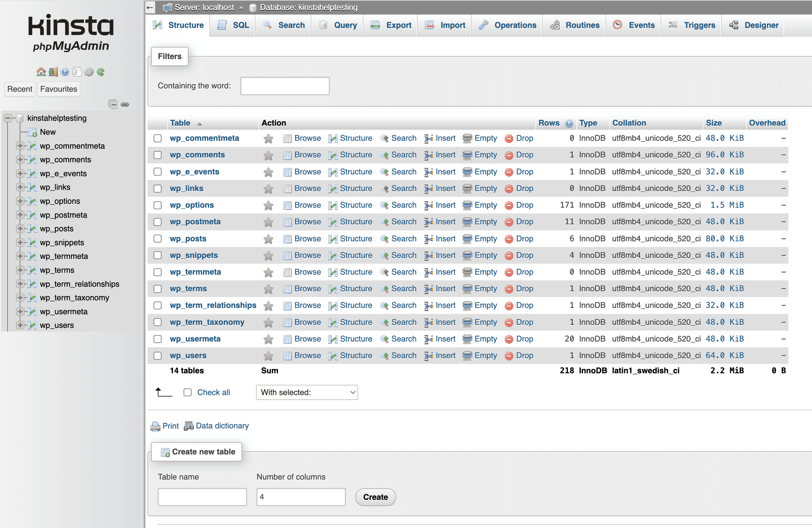812x528 pixels.
Task: Open the phpMyAdmin home page icon
Action: 41,72
